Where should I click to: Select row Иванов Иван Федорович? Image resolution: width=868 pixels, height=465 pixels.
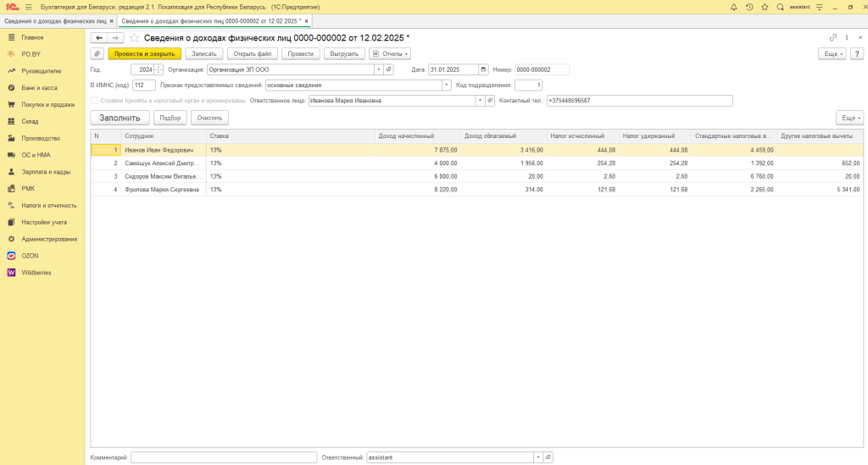point(476,150)
